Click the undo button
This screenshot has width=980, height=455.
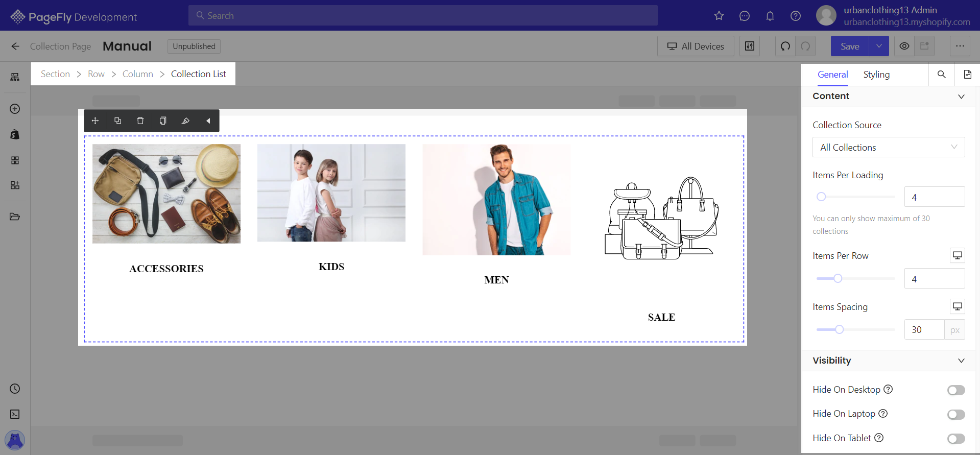pyautogui.click(x=785, y=46)
